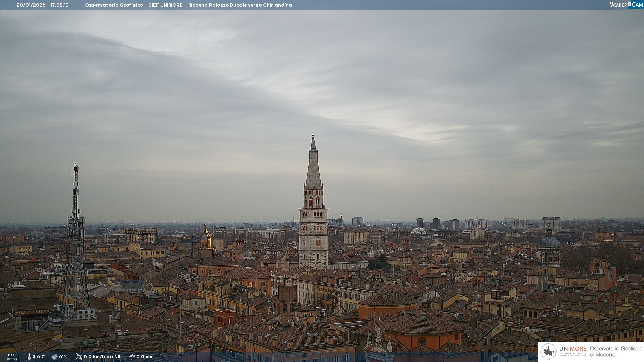Click the illuminated yellow crane
The width and height of the screenshot is (644, 362).
(x=209, y=237)
